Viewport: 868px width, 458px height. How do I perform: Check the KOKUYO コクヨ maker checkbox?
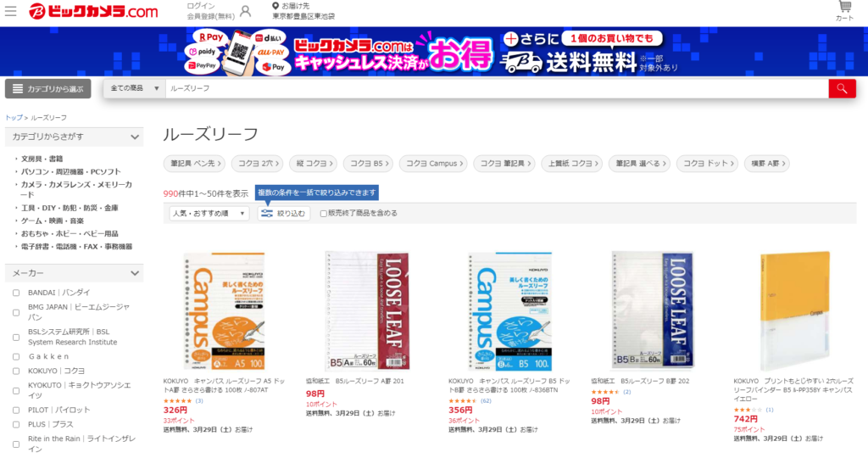(x=16, y=371)
